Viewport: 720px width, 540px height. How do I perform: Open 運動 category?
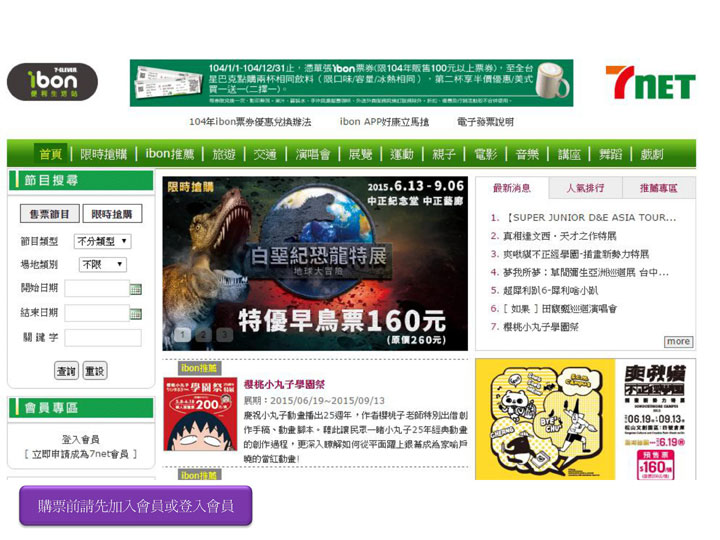click(402, 154)
